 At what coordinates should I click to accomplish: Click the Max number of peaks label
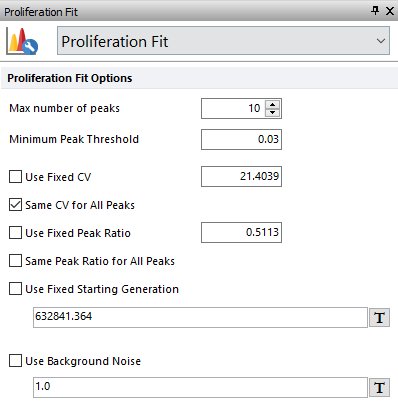[64, 108]
